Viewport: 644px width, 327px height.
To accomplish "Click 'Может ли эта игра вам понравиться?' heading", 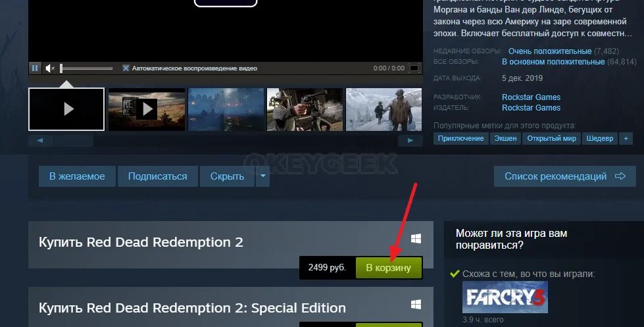I will tap(511, 239).
